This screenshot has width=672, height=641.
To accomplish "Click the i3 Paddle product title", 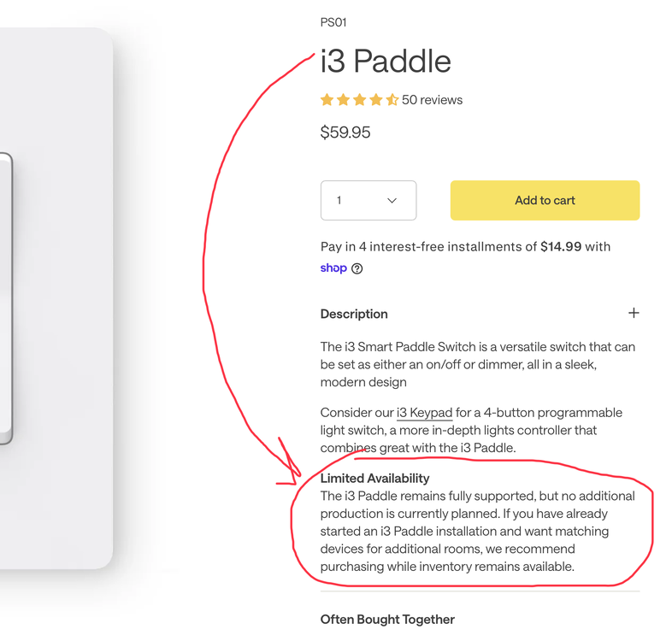I will click(x=386, y=61).
